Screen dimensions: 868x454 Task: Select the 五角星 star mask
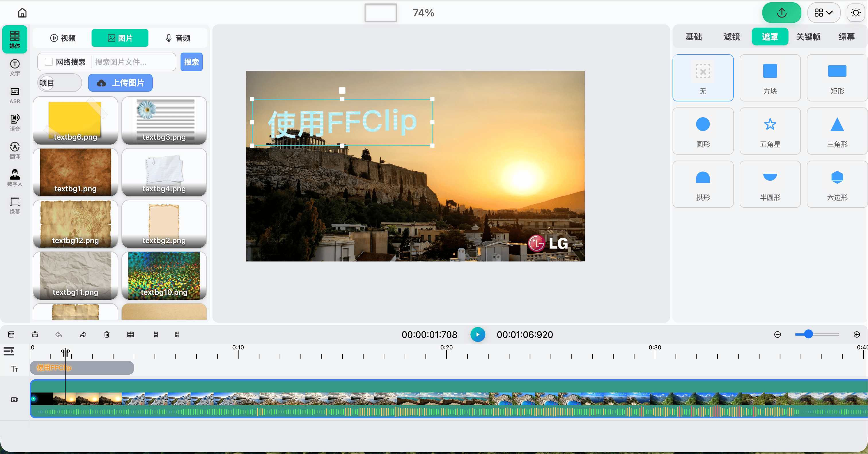point(770,131)
